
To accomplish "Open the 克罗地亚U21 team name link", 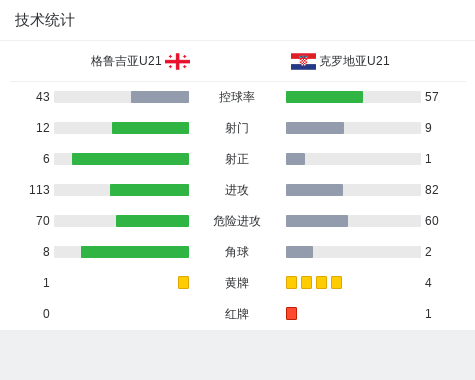I will tap(354, 61).
